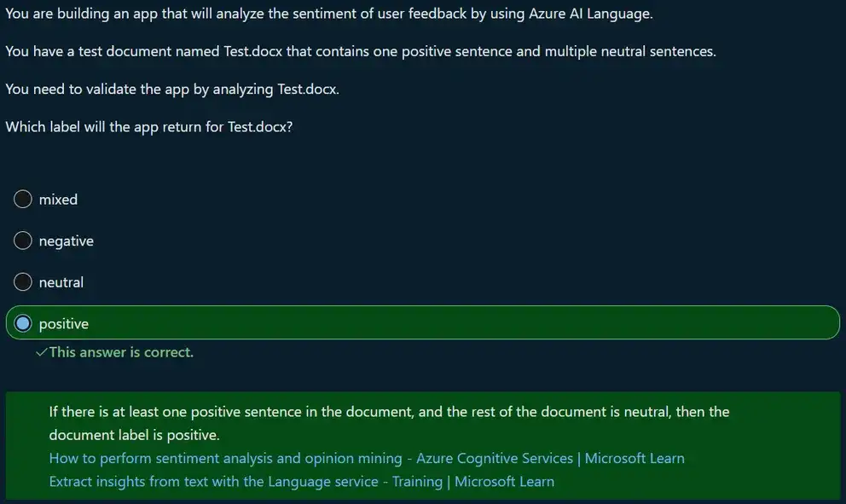Image resolution: width=846 pixels, height=504 pixels.
Task: Click the words "Microsoft Learn" in the training link
Action: coord(504,482)
